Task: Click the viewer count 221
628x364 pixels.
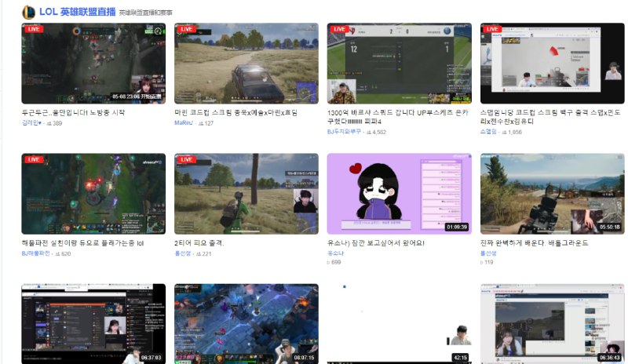Action: (204, 254)
